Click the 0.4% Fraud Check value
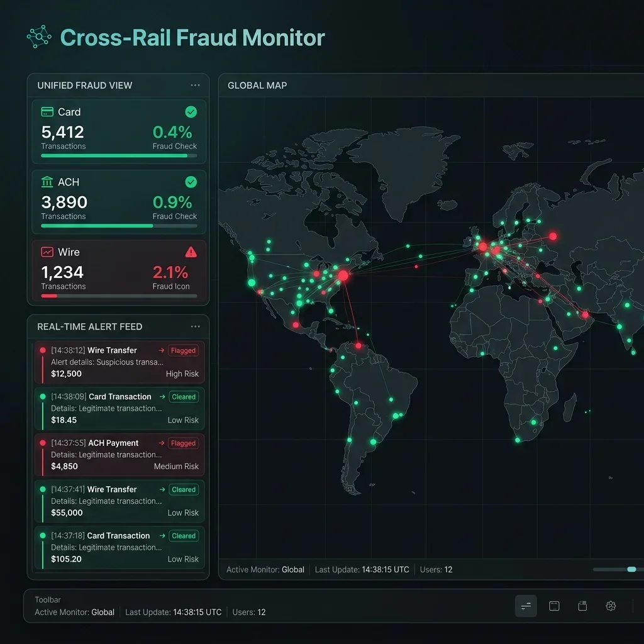 coord(172,132)
